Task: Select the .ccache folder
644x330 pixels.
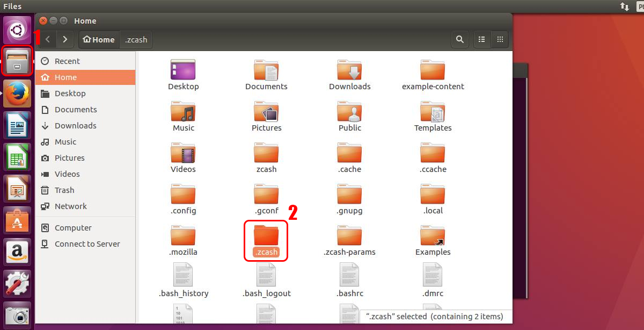Action: [x=433, y=158]
